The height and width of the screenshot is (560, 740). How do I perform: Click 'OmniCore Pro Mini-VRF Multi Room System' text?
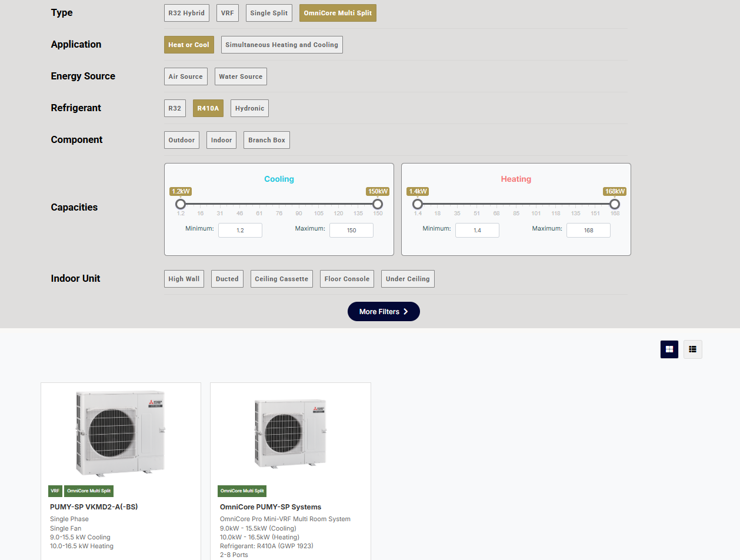coord(285,519)
